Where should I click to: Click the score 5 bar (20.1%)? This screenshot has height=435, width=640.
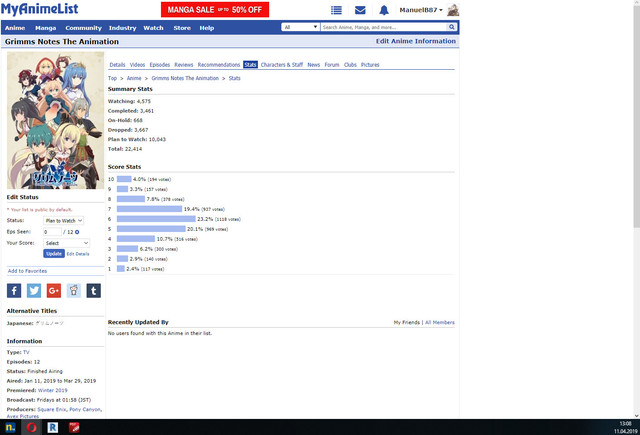tap(151, 229)
